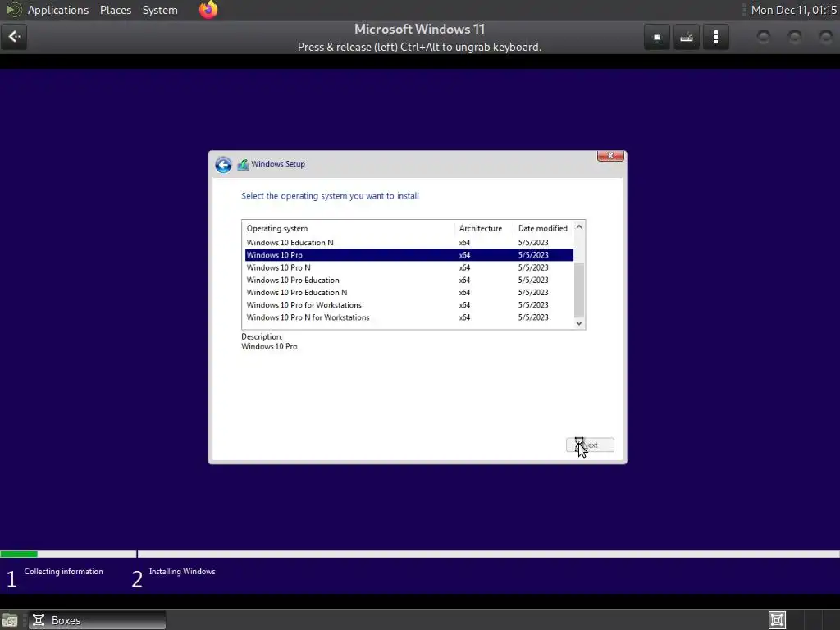Click the first window control on Boxes headerbar
840x630 pixels.
[x=764, y=37]
